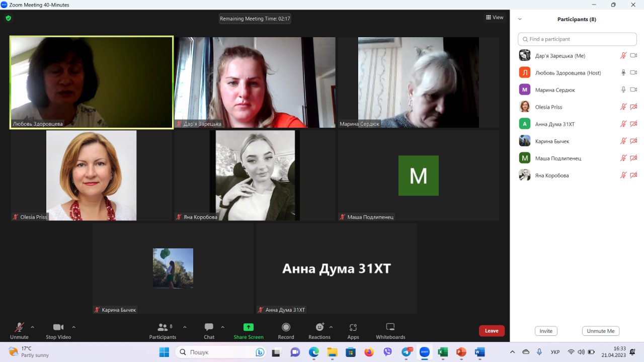Image resolution: width=644 pixels, height=362 pixels.
Task: Select Маша Подлипенец row in participants list
Action: 577,158
